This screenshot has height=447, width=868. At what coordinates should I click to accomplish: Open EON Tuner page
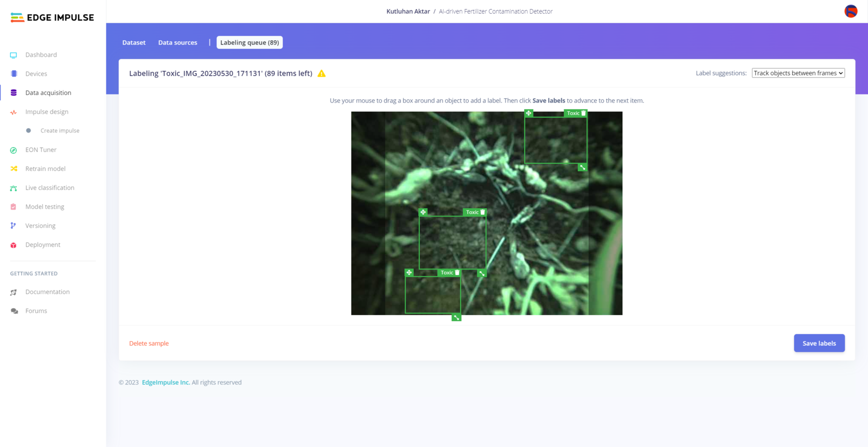pyautogui.click(x=41, y=150)
